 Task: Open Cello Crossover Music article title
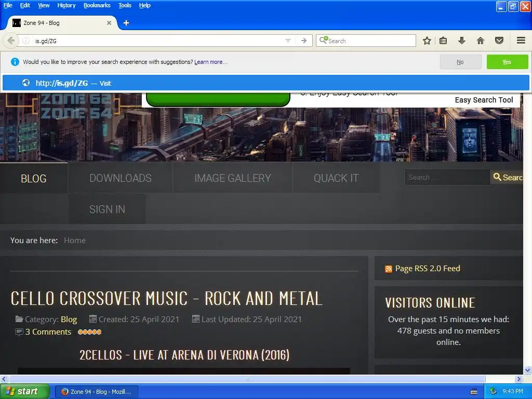click(166, 298)
